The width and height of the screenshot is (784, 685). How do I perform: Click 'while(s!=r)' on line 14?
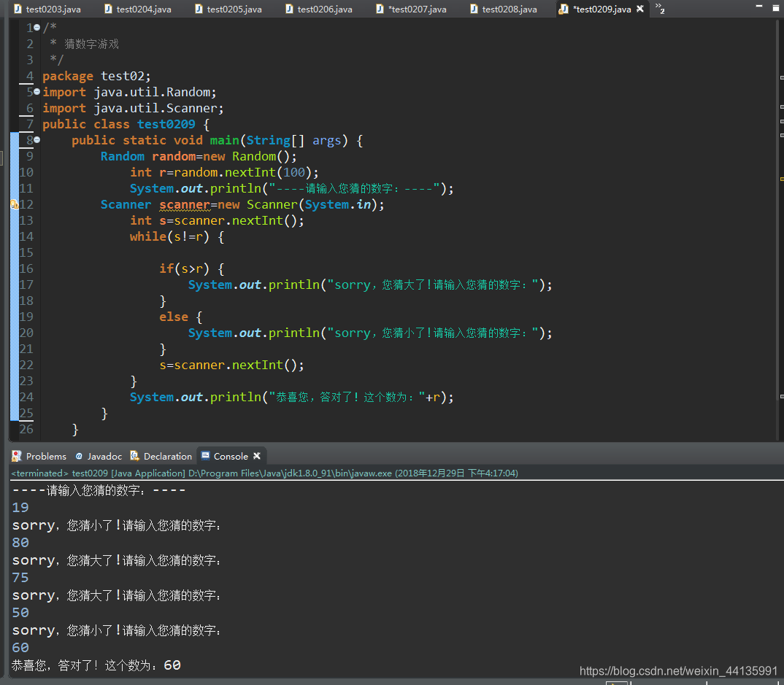(169, 236)
